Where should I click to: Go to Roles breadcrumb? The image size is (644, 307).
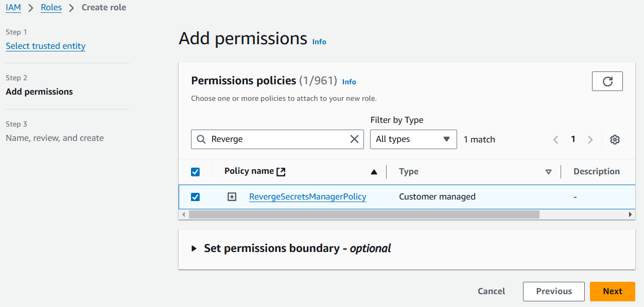click(x=51, y=8)
